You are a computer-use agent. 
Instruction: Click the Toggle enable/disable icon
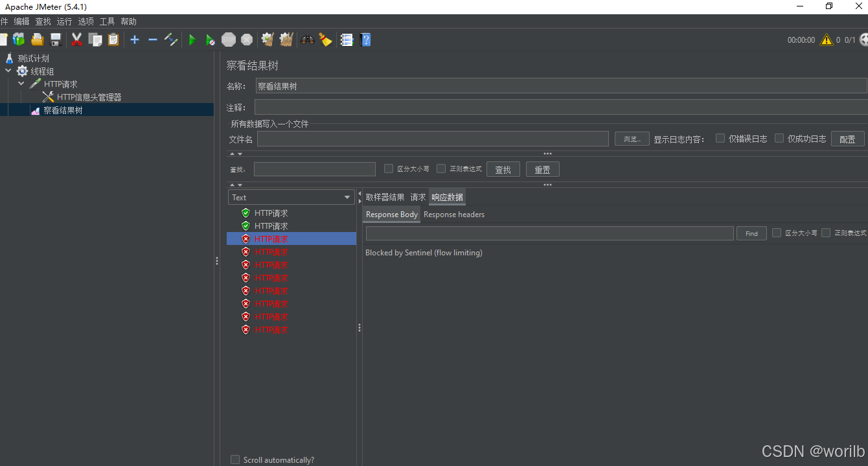pyautogui.click(x=171, y=40)
